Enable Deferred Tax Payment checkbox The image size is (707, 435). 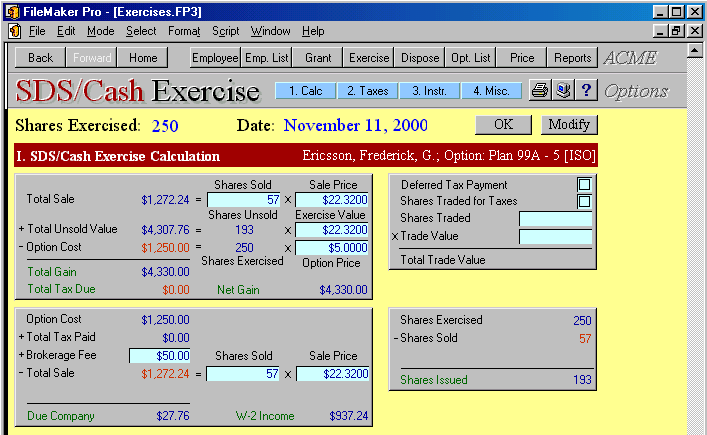(584, 185)
